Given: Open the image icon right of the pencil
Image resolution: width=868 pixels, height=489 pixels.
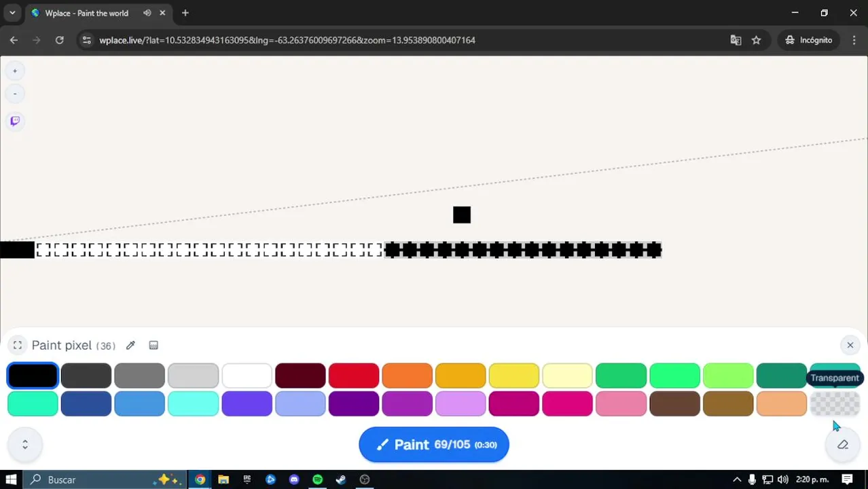Looking at the screenshot, I should [153, 345].
